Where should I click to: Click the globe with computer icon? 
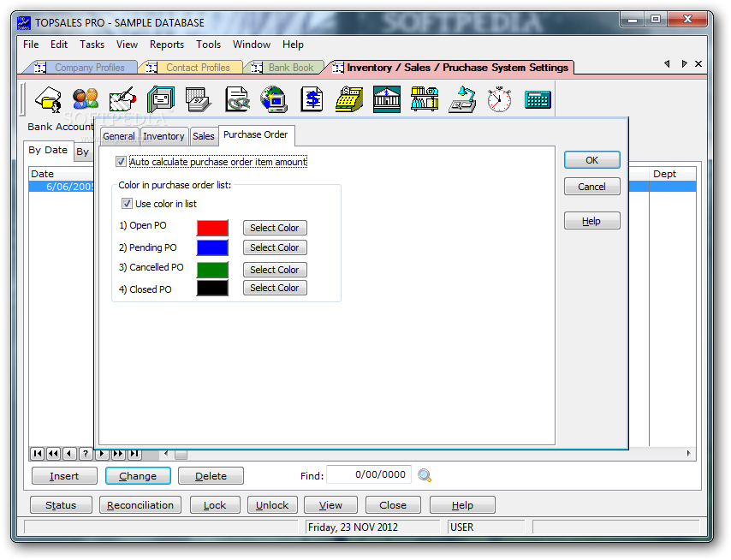pos(274,99)
